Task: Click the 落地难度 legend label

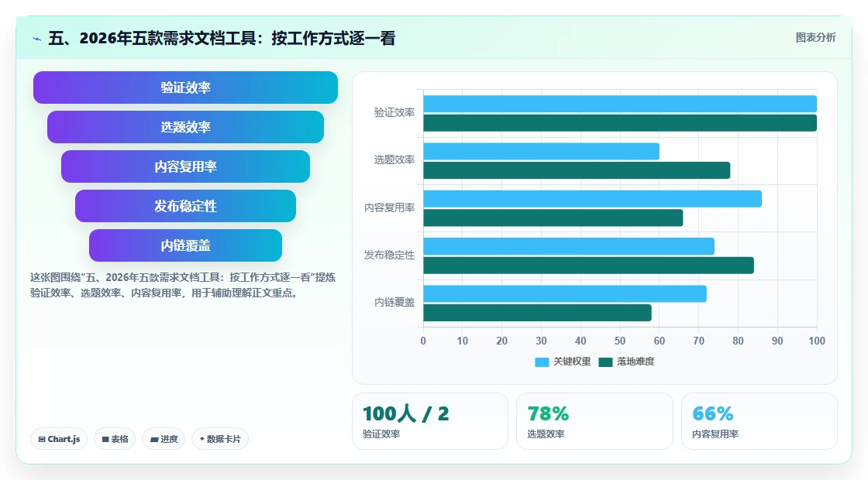Action: 636,362
